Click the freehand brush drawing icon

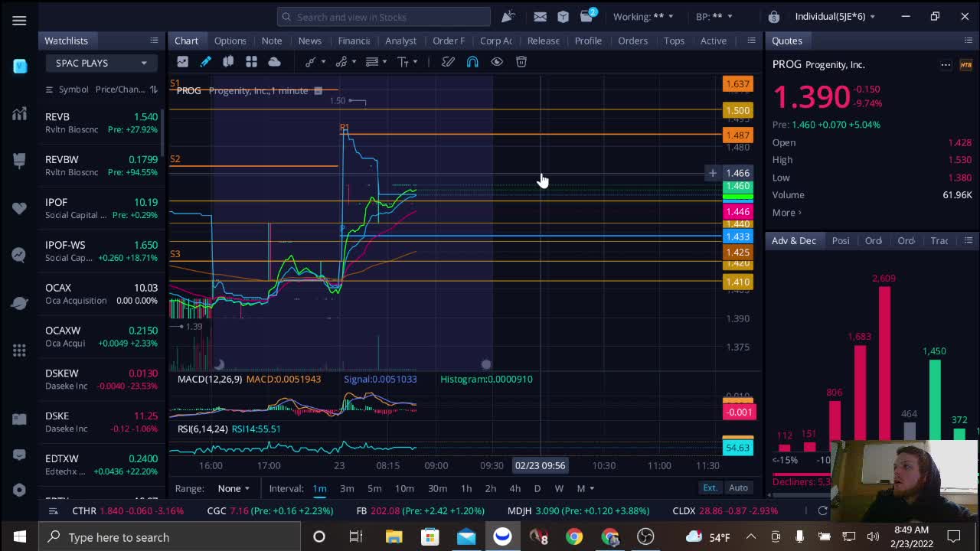pyautogui.click(x=448, y=62)
